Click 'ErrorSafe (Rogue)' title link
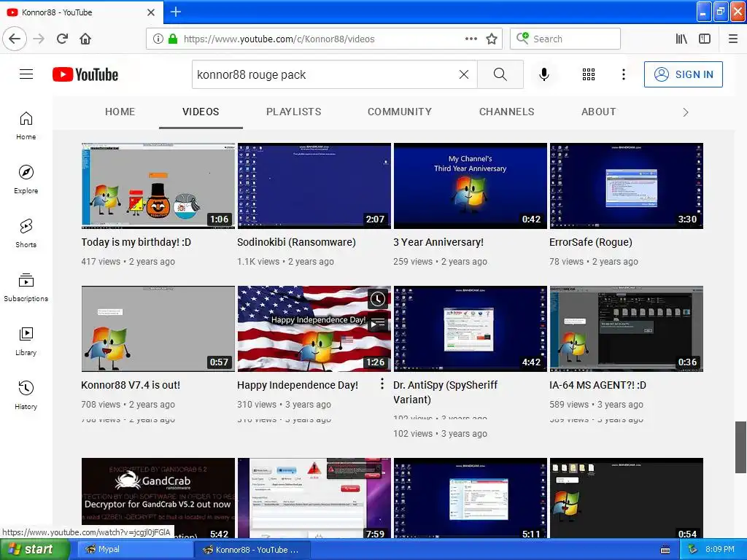 pyautogui.click(x=591, y=242)
